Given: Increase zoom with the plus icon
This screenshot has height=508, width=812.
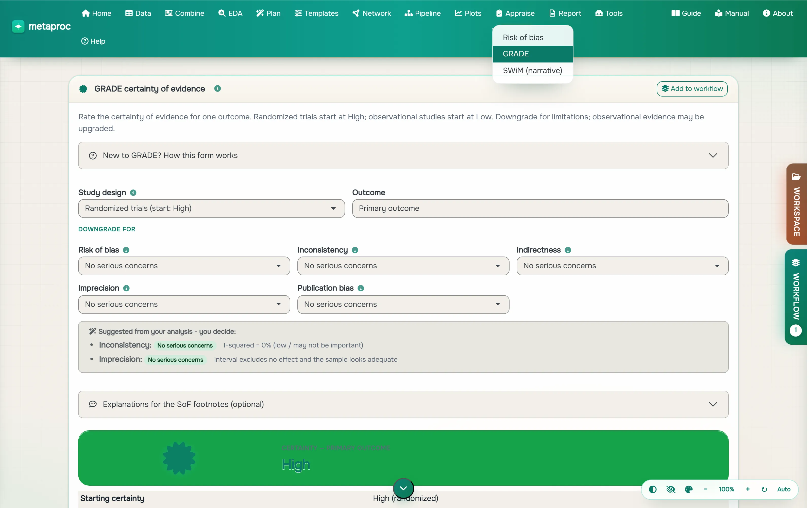Looking at the screenshot, I should [x=748, y=489].
